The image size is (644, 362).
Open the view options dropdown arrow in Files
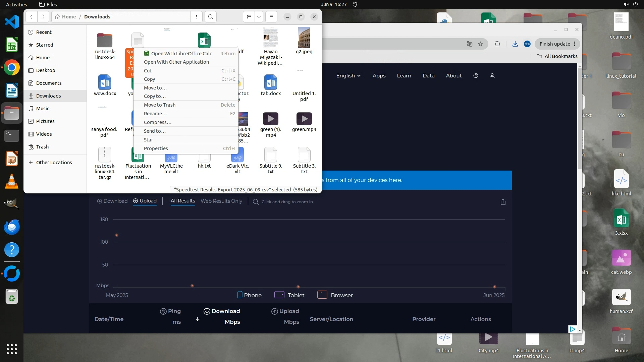(x=259, y=17)
